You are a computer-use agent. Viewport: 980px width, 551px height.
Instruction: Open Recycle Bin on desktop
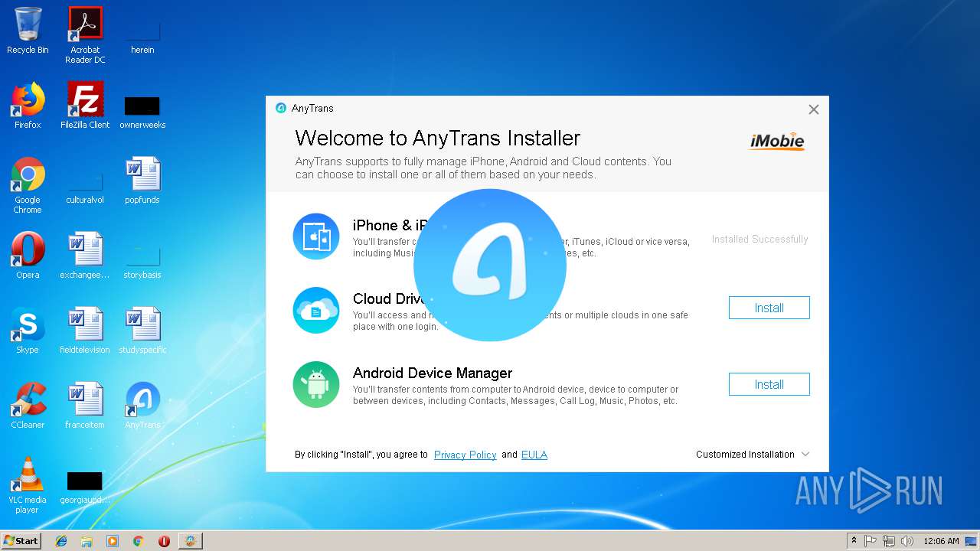point(28,31)
